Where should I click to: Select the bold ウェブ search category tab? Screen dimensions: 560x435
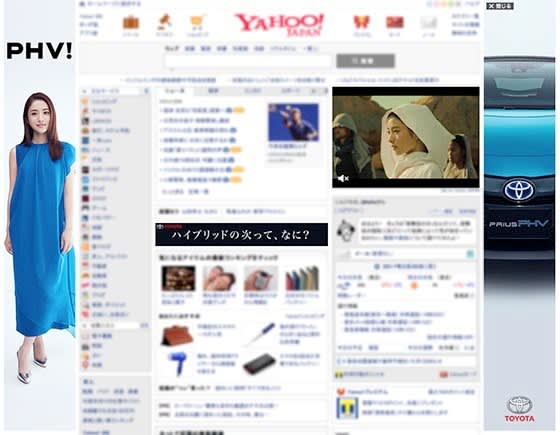pyautogui.click(x=172, y=48)
